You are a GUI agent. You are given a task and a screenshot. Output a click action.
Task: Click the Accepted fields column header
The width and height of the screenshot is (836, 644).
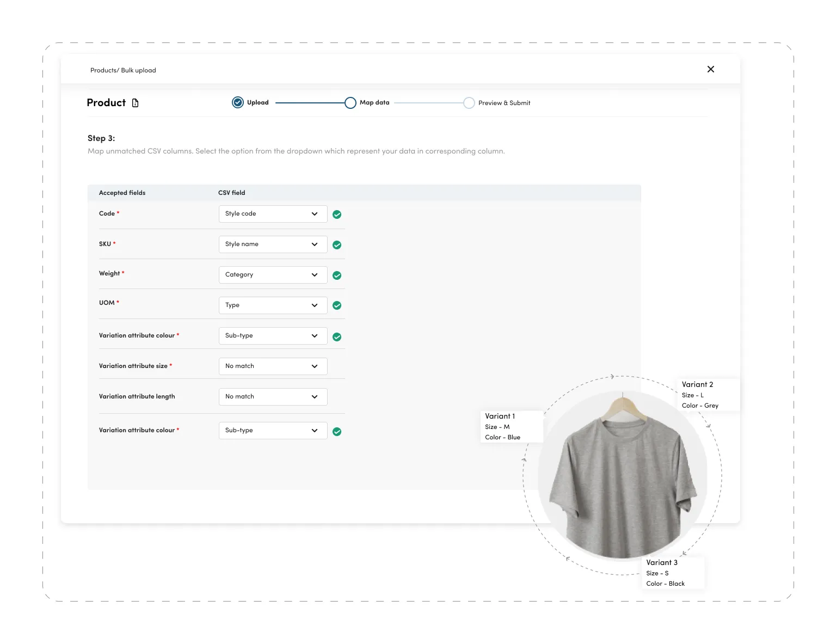tap(122, 193)
